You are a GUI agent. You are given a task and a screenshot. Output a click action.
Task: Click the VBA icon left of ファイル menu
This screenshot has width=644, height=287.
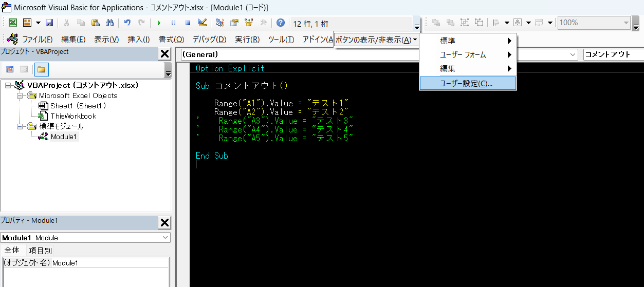(13, 39)
